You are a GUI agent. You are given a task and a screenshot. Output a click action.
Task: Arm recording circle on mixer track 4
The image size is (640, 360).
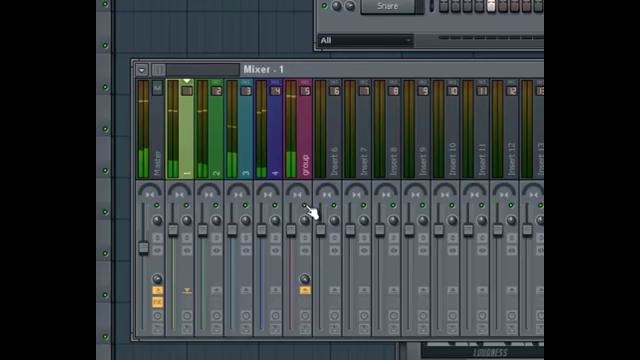point(276,316)
